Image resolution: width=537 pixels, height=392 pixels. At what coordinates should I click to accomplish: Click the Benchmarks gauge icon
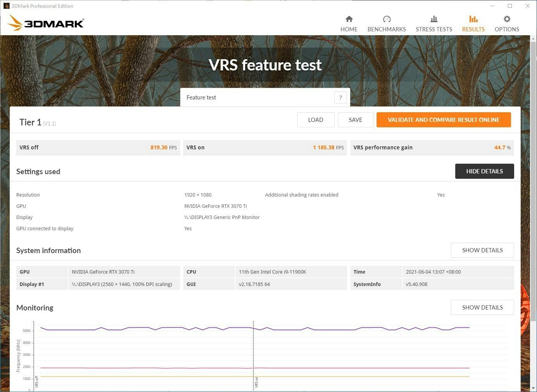(387, 19)
